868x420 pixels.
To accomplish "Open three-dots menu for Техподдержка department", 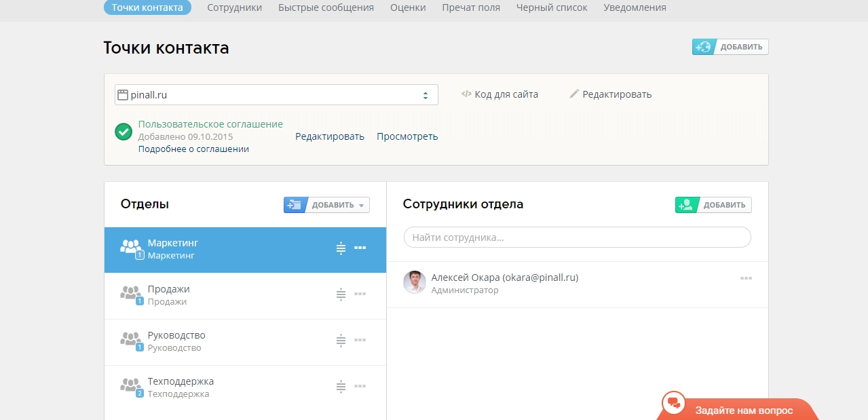I will tap(360, 387).
